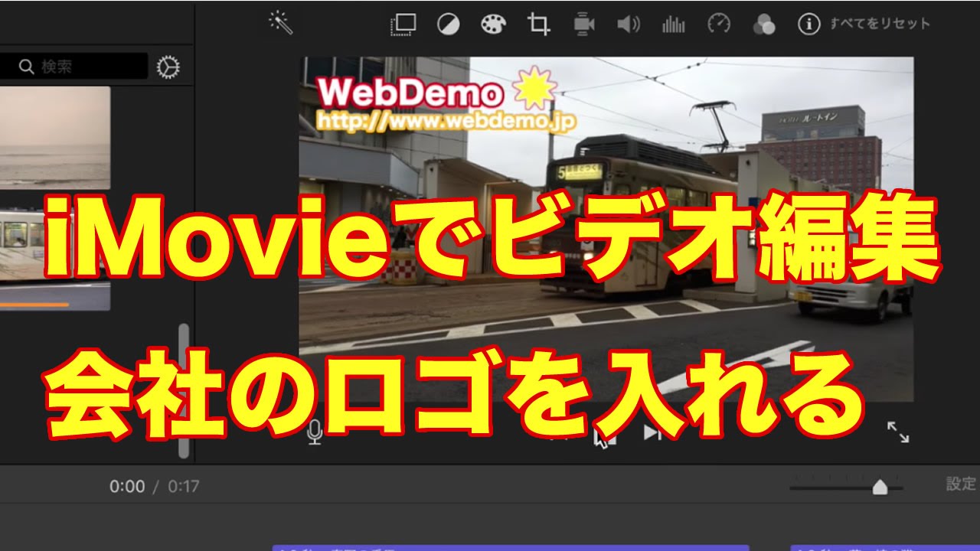Screen dimensions: 980x551
Task: Select the tram clip thumbnail in browser
Action: click(55, 259)
